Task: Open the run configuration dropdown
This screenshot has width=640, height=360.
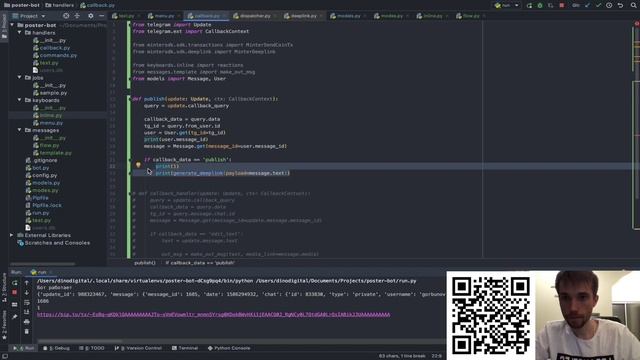Action: pos(507,5)
